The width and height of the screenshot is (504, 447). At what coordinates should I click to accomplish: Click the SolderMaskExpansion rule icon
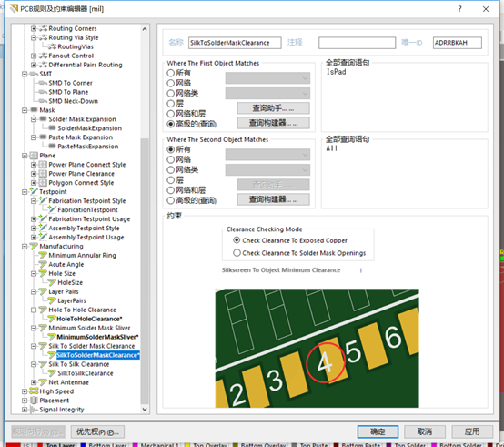tap(52, 128)
